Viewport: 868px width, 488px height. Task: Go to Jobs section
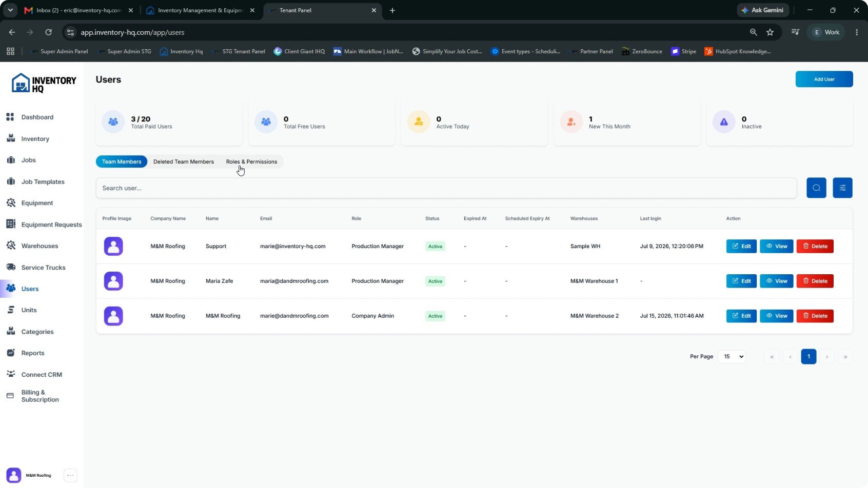click(x=28, y=160)
